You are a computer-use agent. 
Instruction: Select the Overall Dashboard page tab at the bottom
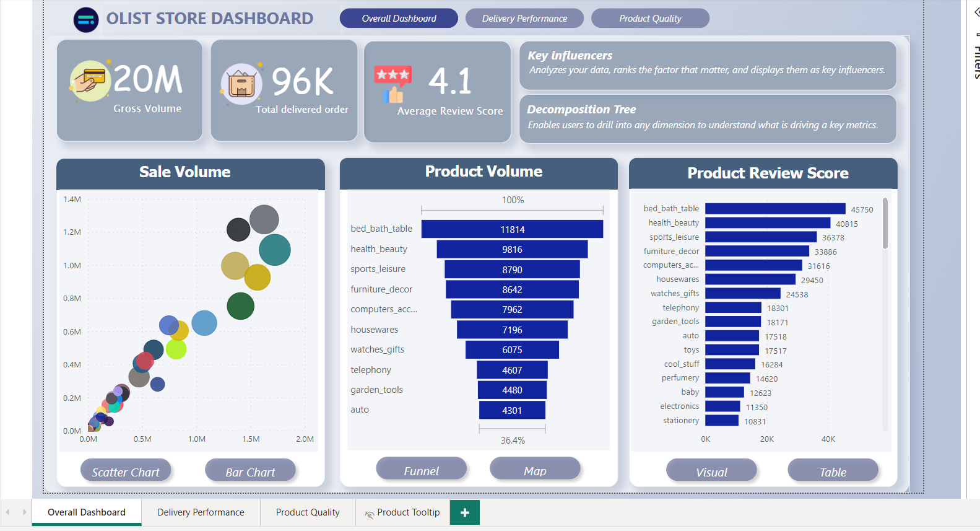tap(87, 512)
